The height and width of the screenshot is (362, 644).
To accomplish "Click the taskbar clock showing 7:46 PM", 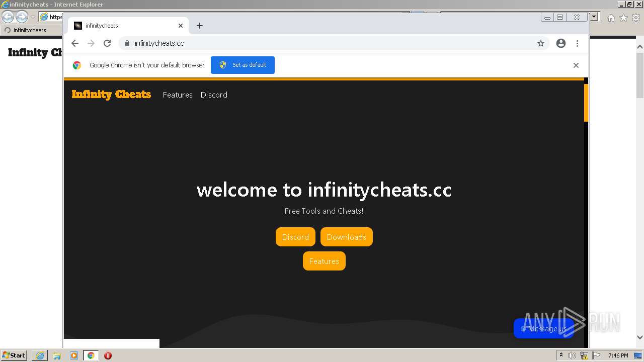I will (x=618, y=355).
